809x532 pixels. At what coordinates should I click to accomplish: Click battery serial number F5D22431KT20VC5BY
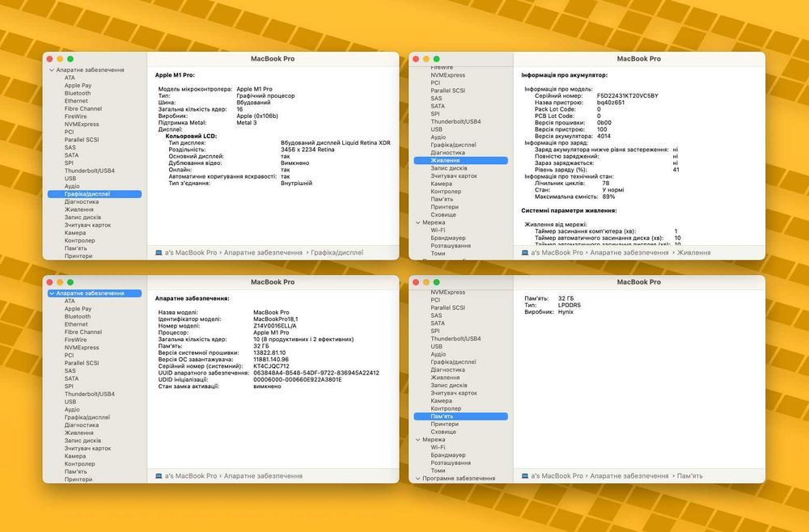(x=628, y=96)
